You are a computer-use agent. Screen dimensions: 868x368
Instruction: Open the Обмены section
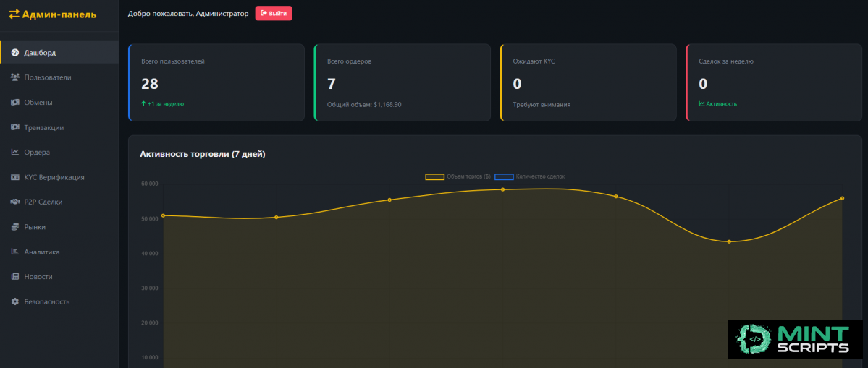pyautogui.click(x=59, y=102)
